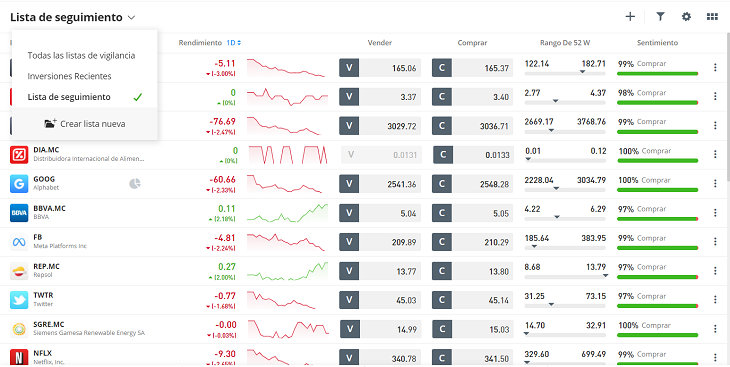The height and width of the screenshot is (367, 730).
Task: Click the Netflix NFLX logo
Action: tap(19, 358)
